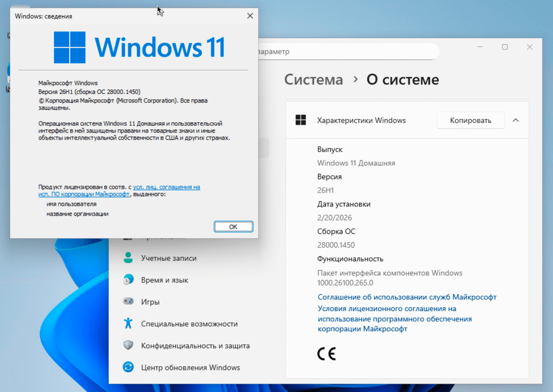This screenshot has width=553, height=392.
Task: Click the Игры gamepad icon
Action: 128,301
